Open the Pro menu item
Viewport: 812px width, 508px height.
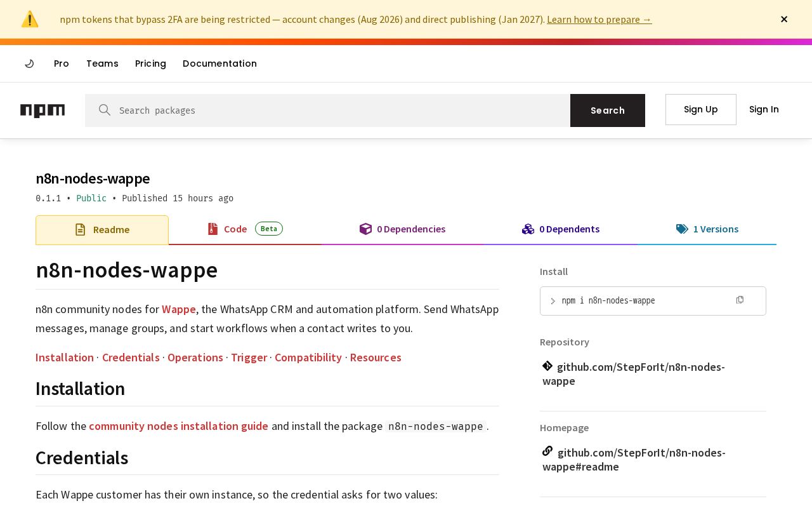tap(62, 63)
